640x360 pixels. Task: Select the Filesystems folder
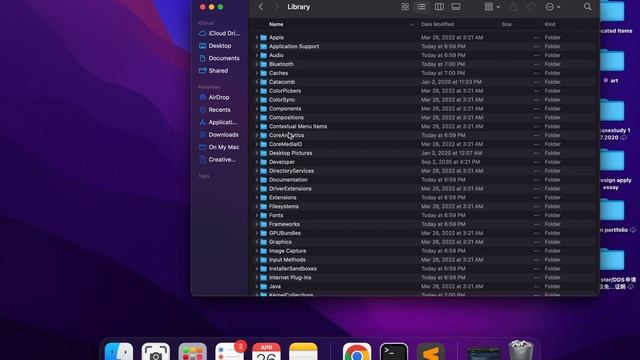point(424,207)
